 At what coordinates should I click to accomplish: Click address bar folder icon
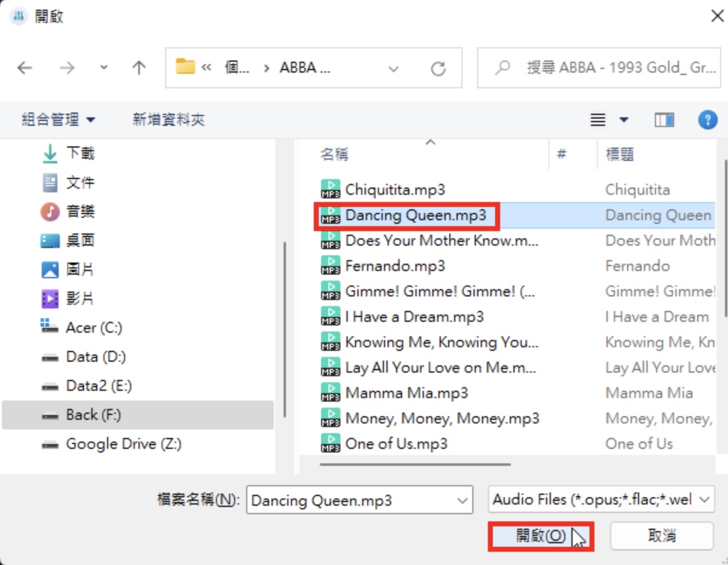(x=185, y=67)
